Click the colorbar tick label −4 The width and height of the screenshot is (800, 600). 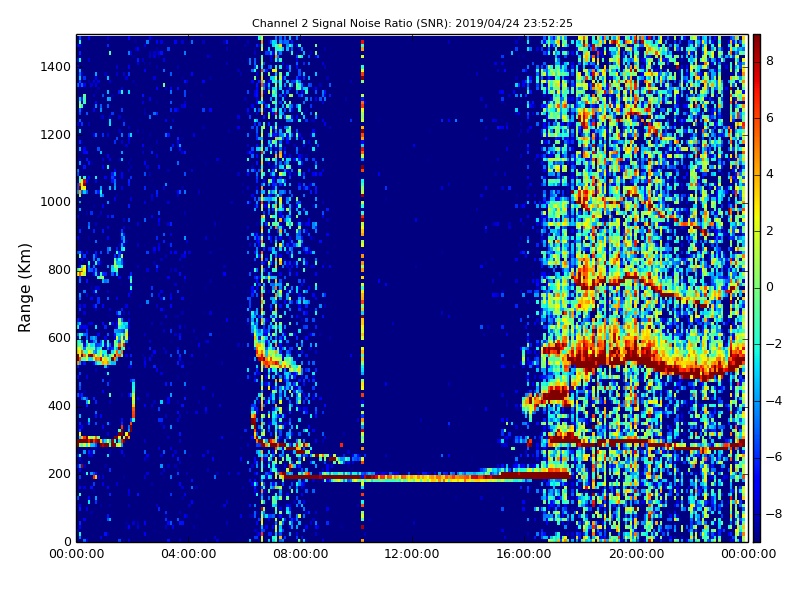coord(774,401)
